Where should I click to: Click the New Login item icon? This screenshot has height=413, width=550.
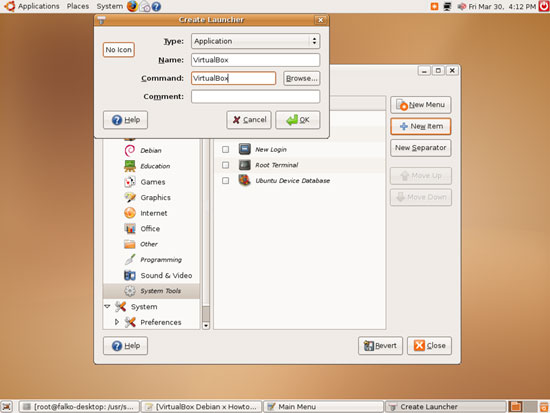[x=244, y=149]
